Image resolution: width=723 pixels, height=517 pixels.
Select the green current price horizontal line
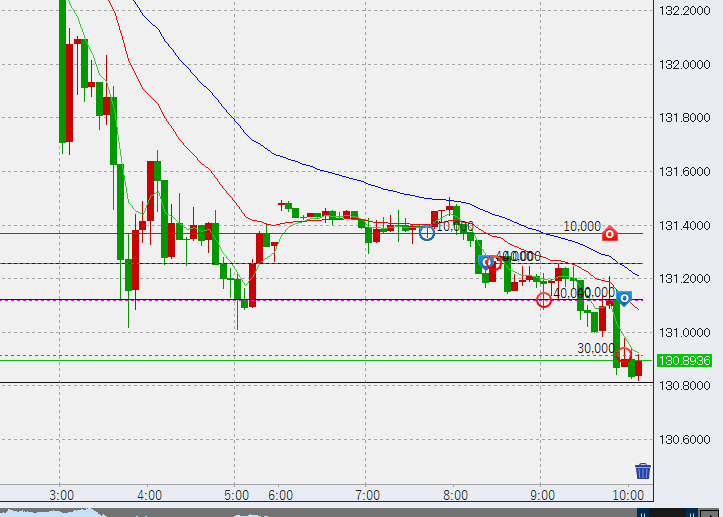[x=300, y=360]
